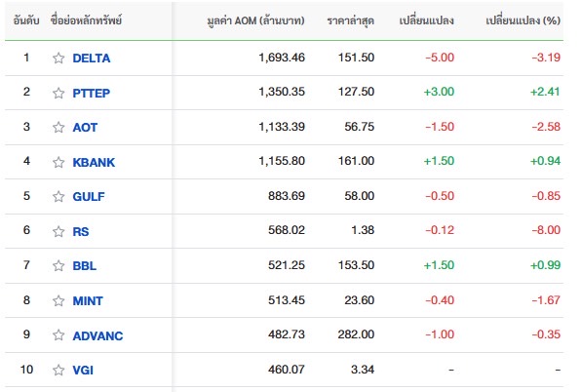Image resolution: width=582 pixels, height=392 pixels.
Task: Click the อันดับ column header
Action: coord(26,20)
